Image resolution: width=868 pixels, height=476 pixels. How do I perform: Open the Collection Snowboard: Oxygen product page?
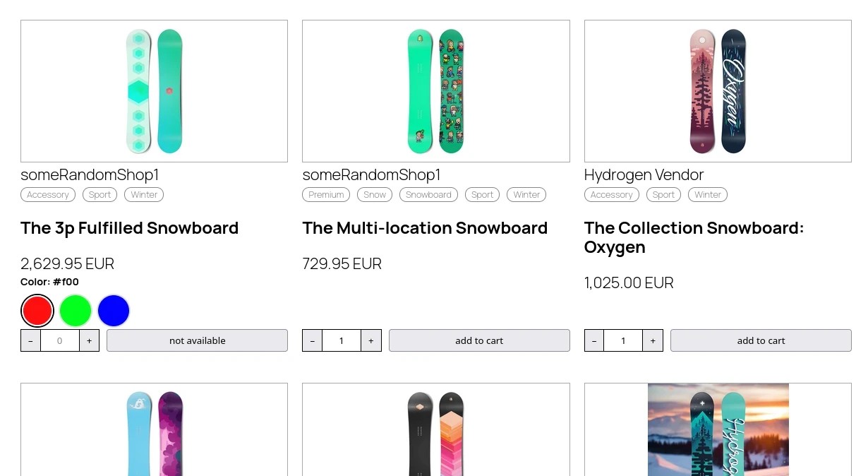pos(693,237)
